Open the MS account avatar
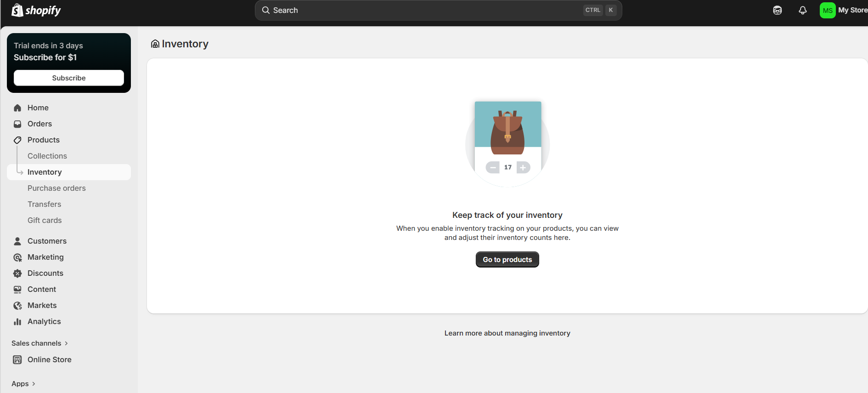Viewport: 868px width, 393px height. 828,10
